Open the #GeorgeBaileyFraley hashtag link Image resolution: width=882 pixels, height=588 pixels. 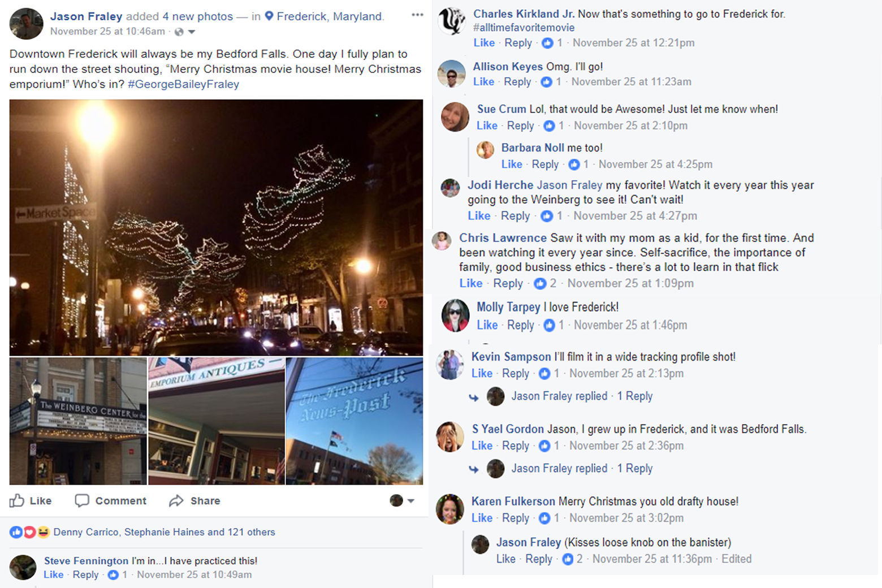(183, 84)
